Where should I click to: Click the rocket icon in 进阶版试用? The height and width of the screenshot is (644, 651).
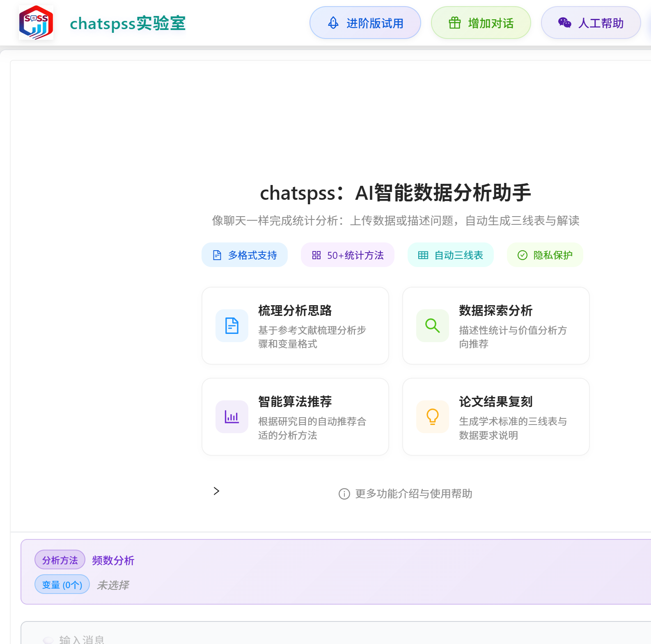pyautogui.click(x=333, y=23)
